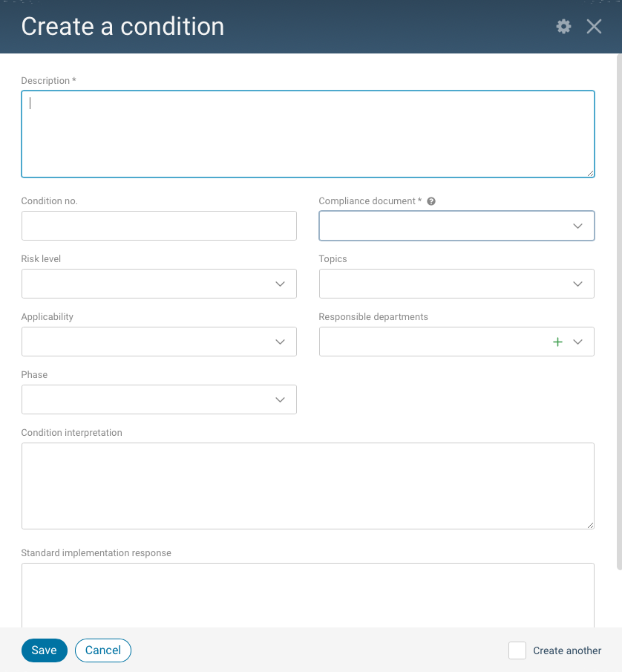Expand the Topics dropdown
The image size is (622, 672).
point(577,284)
